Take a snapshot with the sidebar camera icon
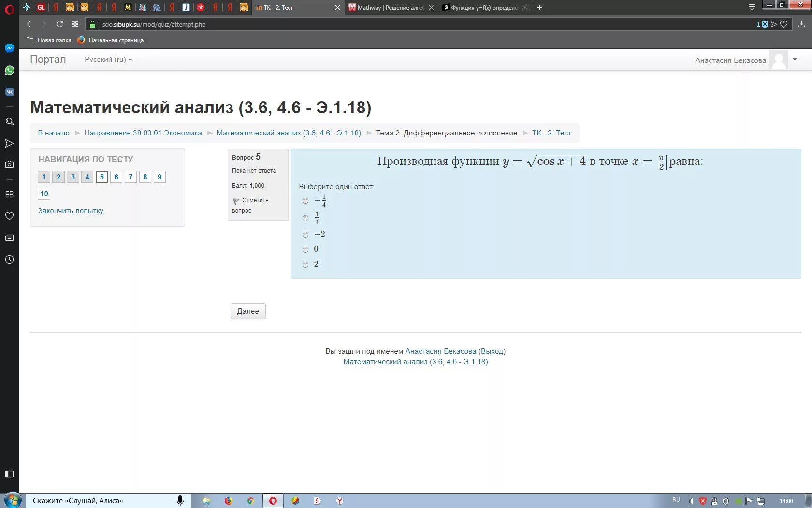 (9, 164)
